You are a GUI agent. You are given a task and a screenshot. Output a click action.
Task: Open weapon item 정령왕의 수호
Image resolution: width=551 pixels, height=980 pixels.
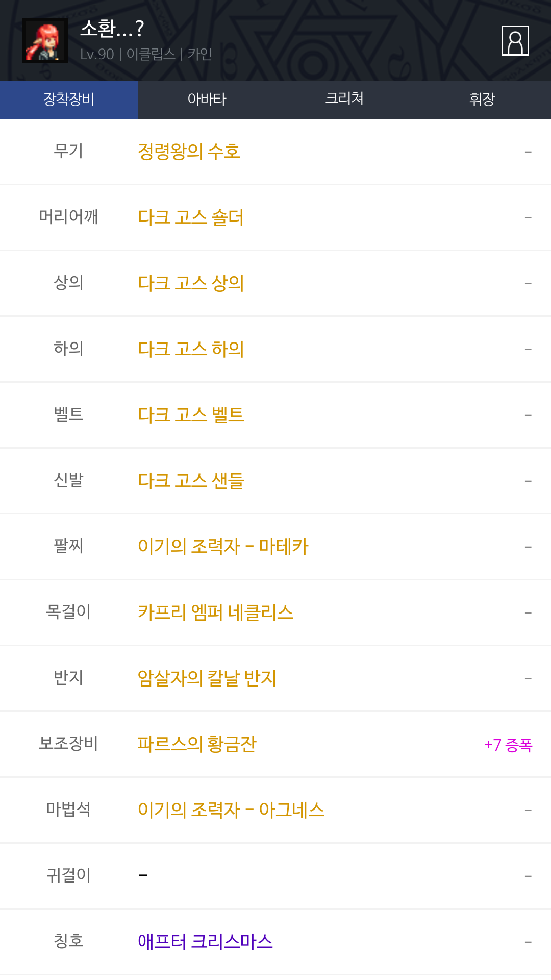[x=189, y=152]
